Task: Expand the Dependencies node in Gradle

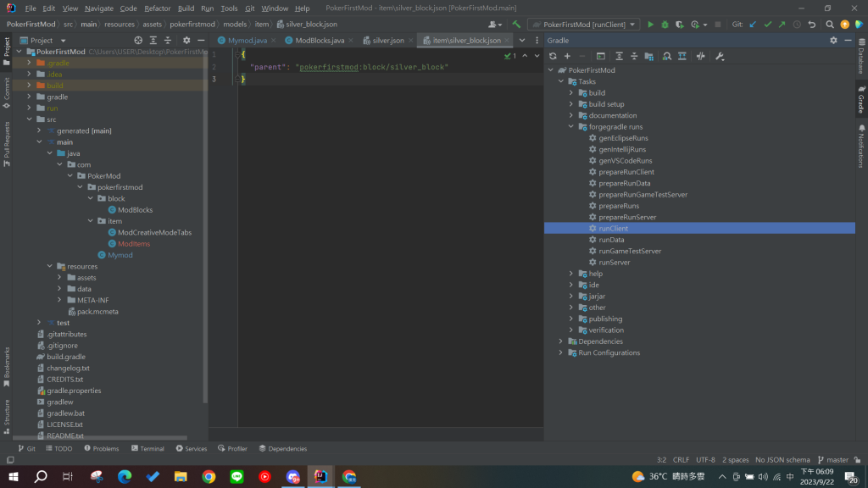Action: pyautogui.click(x=561, y=341)
